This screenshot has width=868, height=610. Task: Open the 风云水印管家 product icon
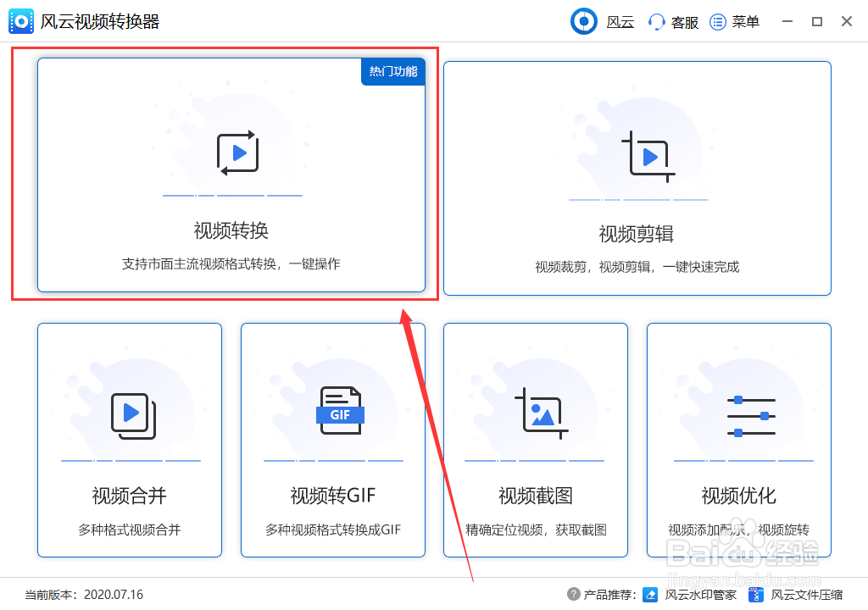(651, 595)
